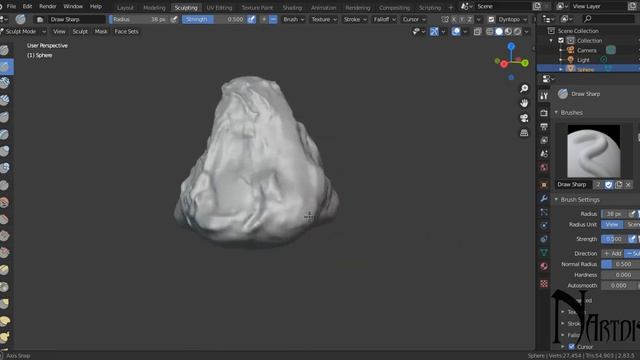Switch to the Texture Paint workspace tab
Viewport: 640px width, 360px height.
(257, 7)
